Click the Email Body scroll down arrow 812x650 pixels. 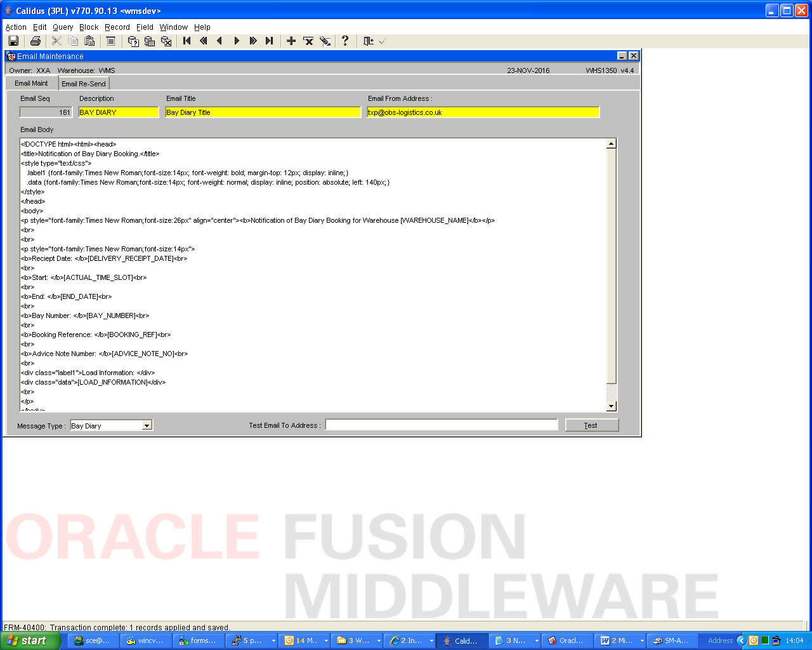coord(612,406)
